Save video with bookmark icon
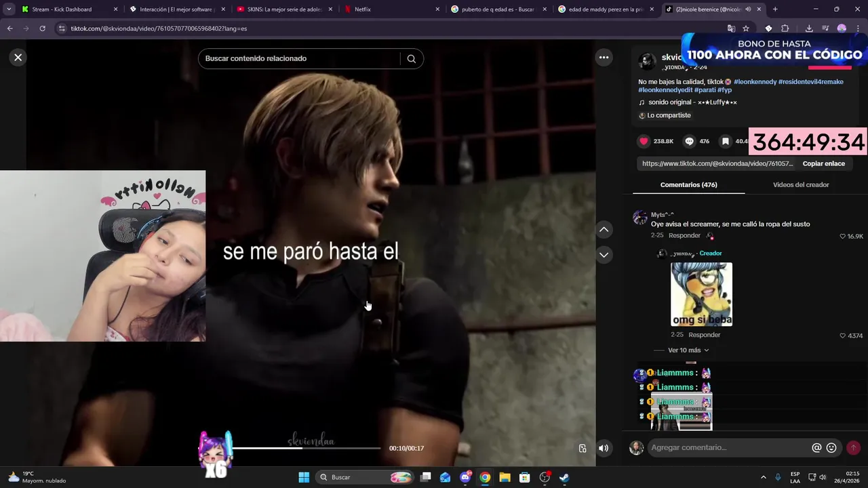 tap(725, 141)
